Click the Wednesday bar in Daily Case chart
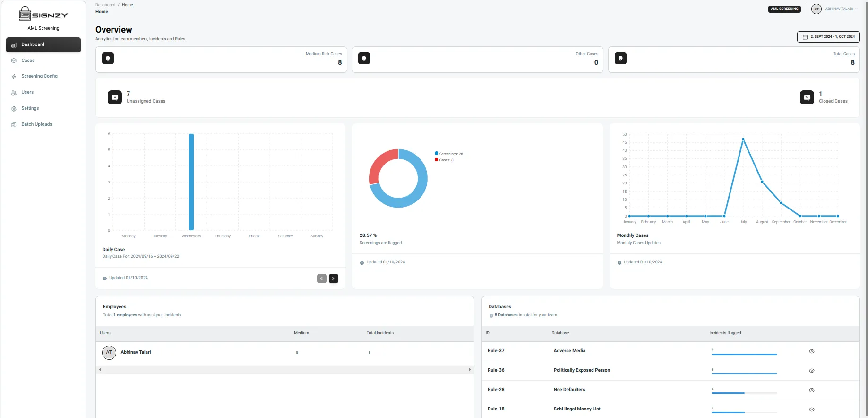Viewport: 868px width, 418px height. 191,182
